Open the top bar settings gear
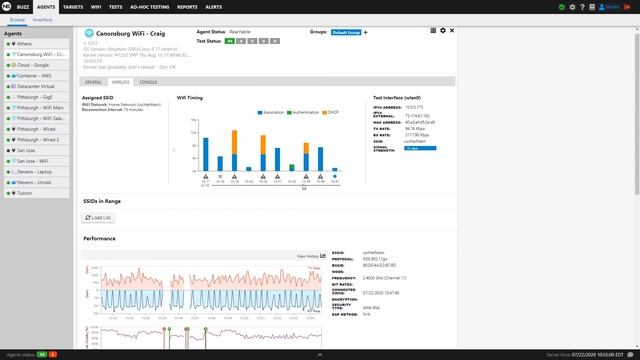Image resolution: width=640 pixels, height=360 pixels. pos(572,7)
